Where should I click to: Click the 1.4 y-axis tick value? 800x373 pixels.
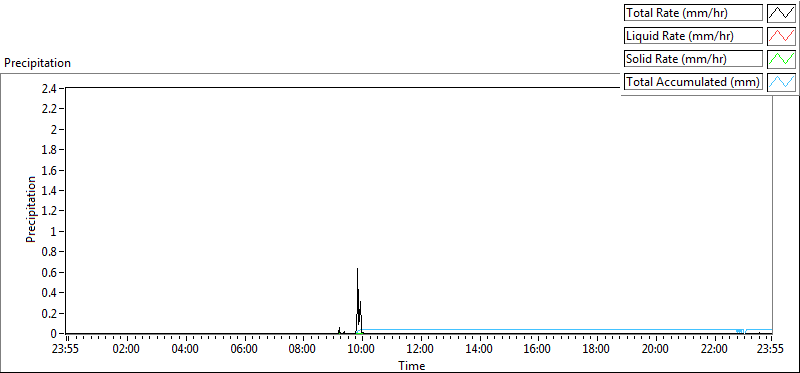(x=49, y=190)
